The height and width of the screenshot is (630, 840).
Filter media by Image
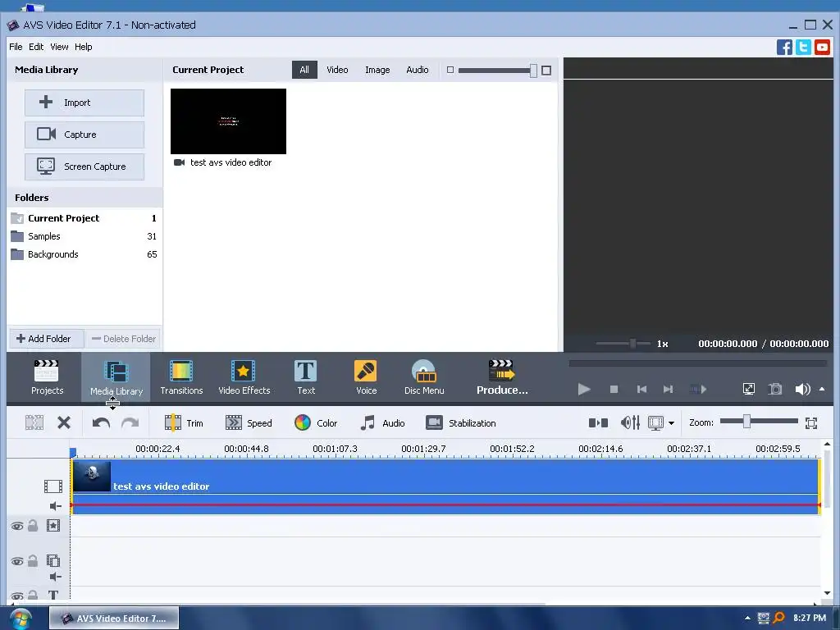(x=377, y=70)
